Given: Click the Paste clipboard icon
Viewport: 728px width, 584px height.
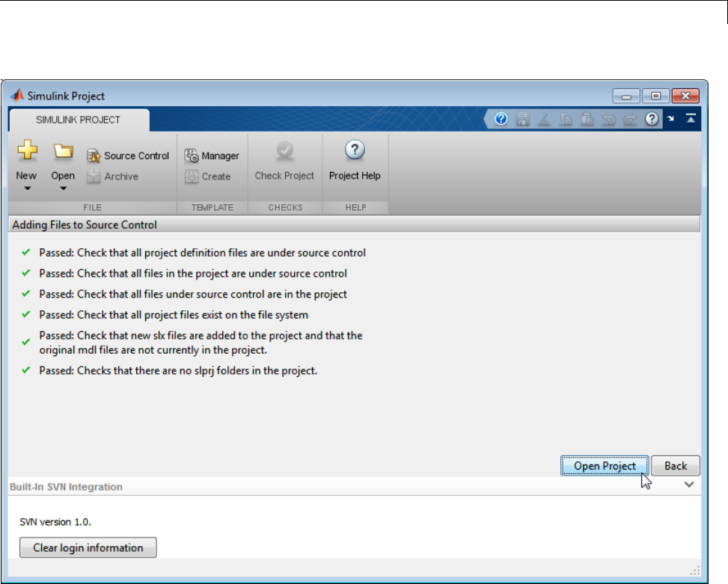Looking at the screenshot, I should tap(587, 119).
